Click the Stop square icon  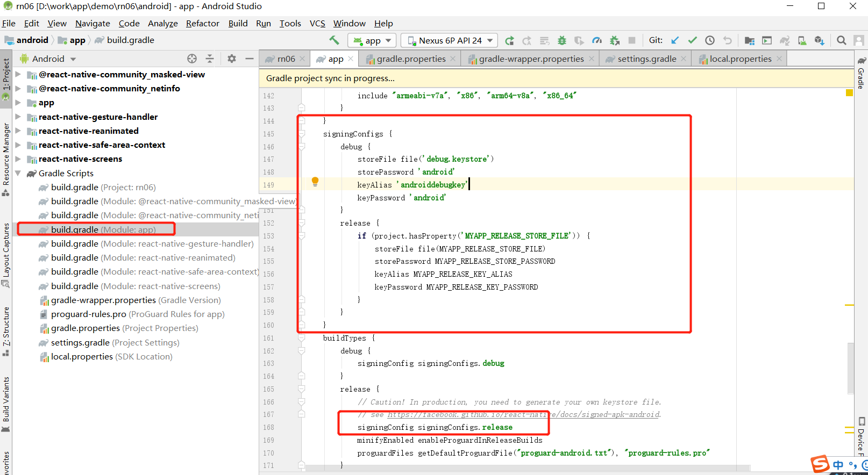632,40
